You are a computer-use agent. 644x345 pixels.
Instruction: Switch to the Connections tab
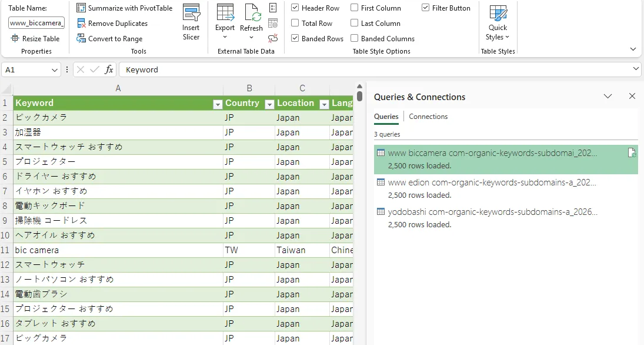[428, 117]
